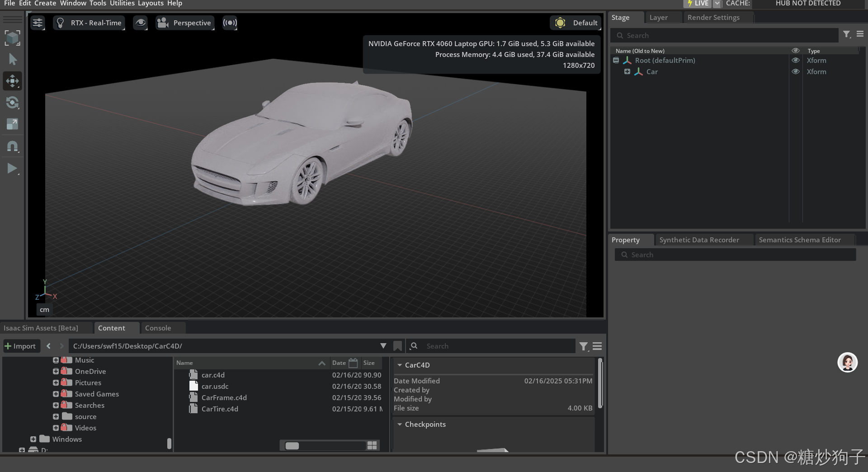The image size is (868, 472).
Task: Toggle visibility of the Car prim
Action: 796,72
